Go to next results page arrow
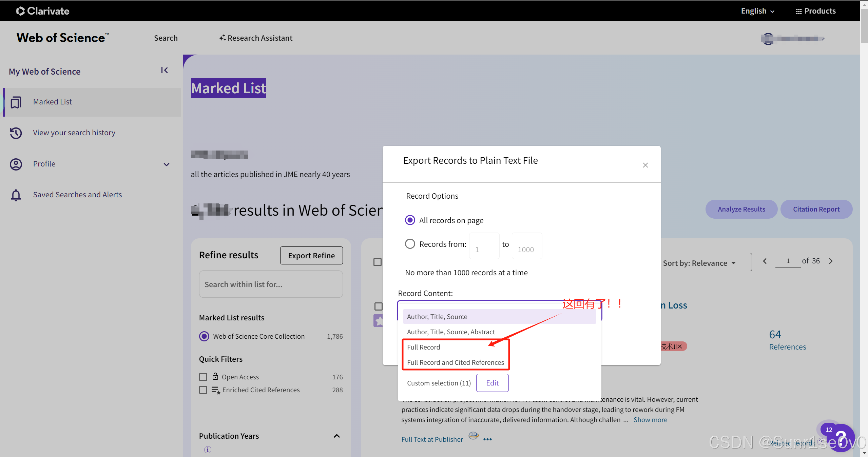Image resolution: width=868 pixels, height=457 pixels. [x=831, y=261]
